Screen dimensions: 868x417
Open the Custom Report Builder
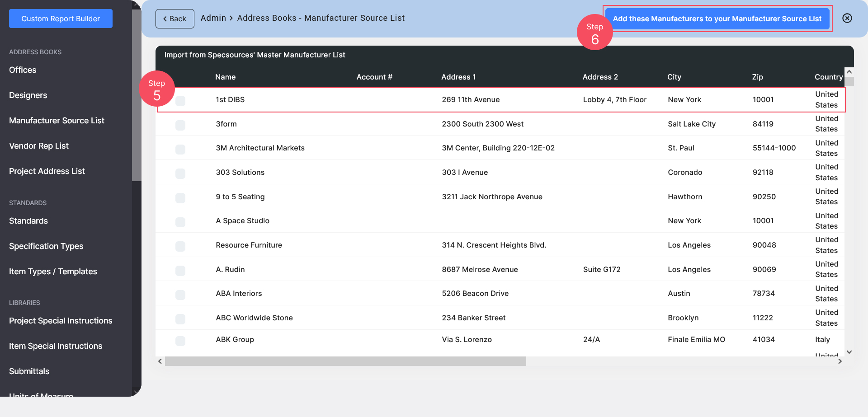tap(61, 19)
